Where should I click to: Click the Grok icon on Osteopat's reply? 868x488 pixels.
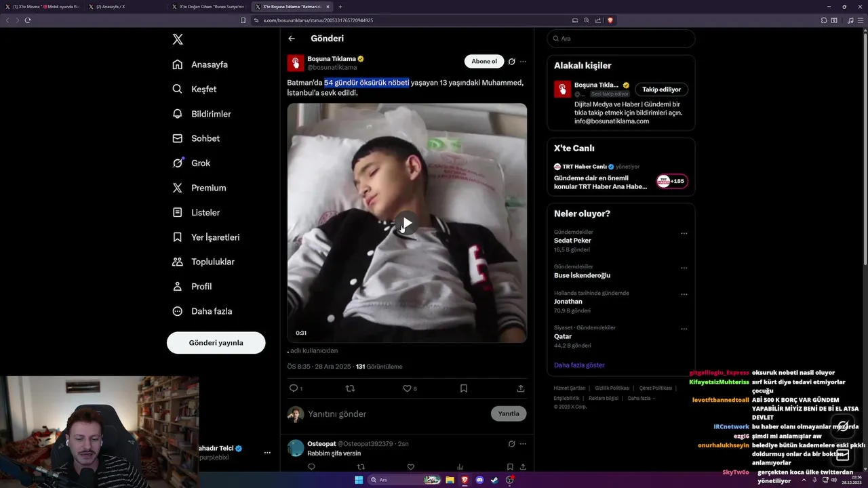511,444
